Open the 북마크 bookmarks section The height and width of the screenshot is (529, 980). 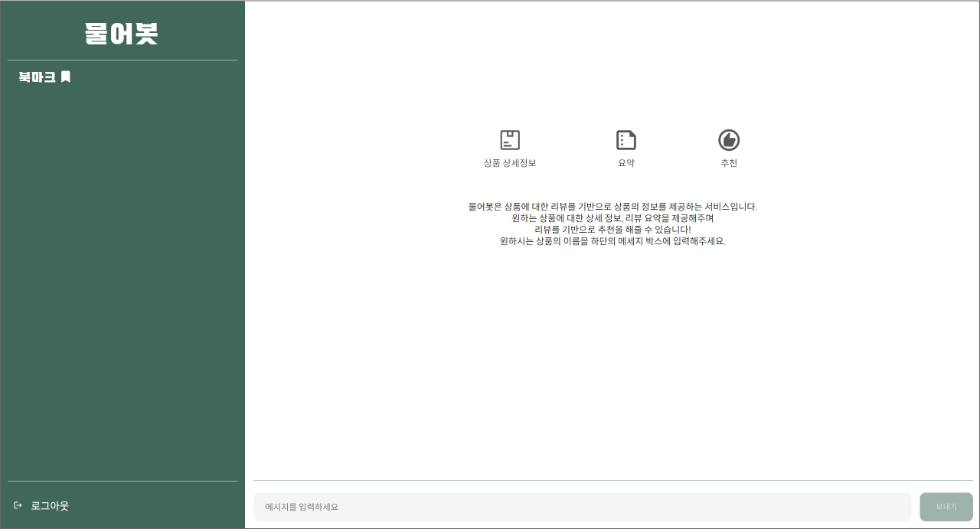[x=38, y=77]
